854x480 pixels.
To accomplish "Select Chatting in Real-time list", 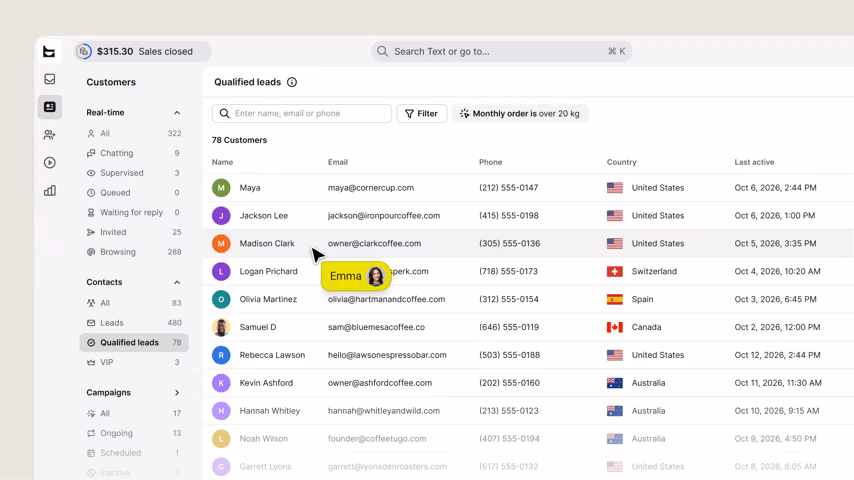I will pyautogui.click(x=133, y=153).
